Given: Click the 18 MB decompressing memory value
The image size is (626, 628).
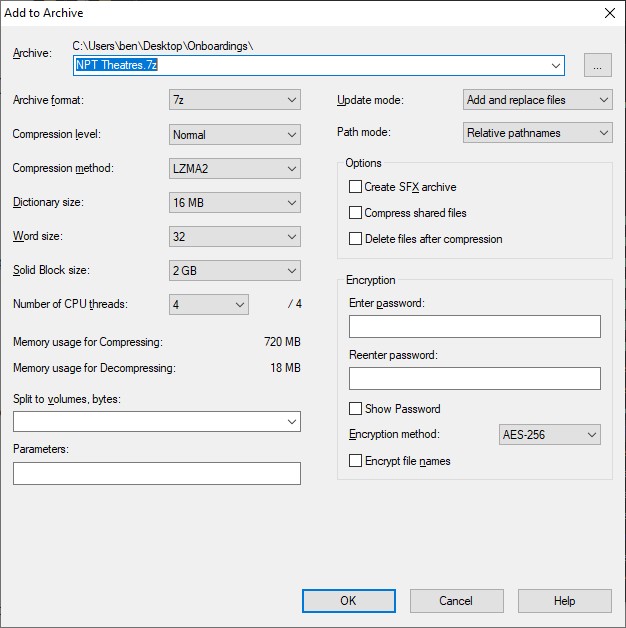Looking at the screenshot, I should (x=285, y=368).
